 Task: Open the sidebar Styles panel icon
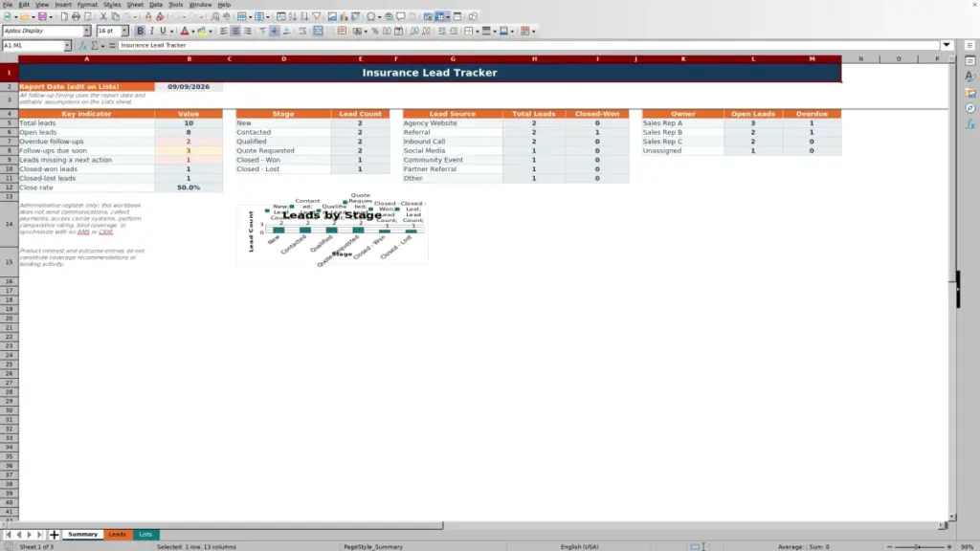click(970, 77)
